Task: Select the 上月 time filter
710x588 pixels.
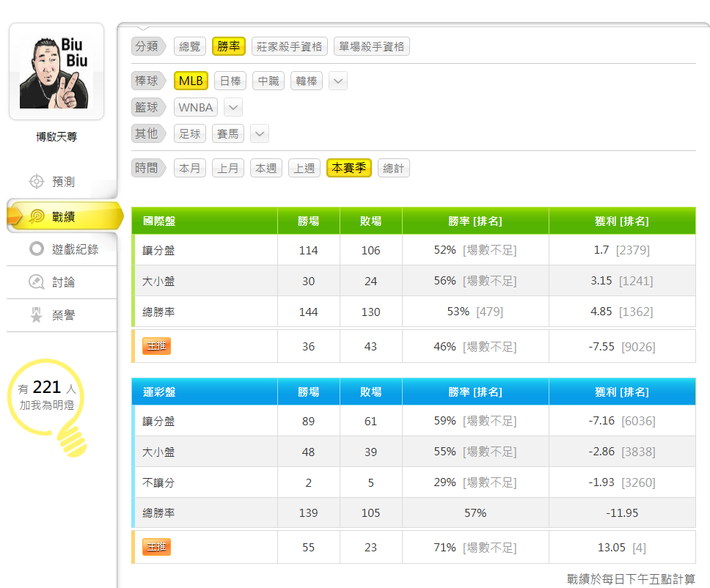Action: click(x=228, y=168)
